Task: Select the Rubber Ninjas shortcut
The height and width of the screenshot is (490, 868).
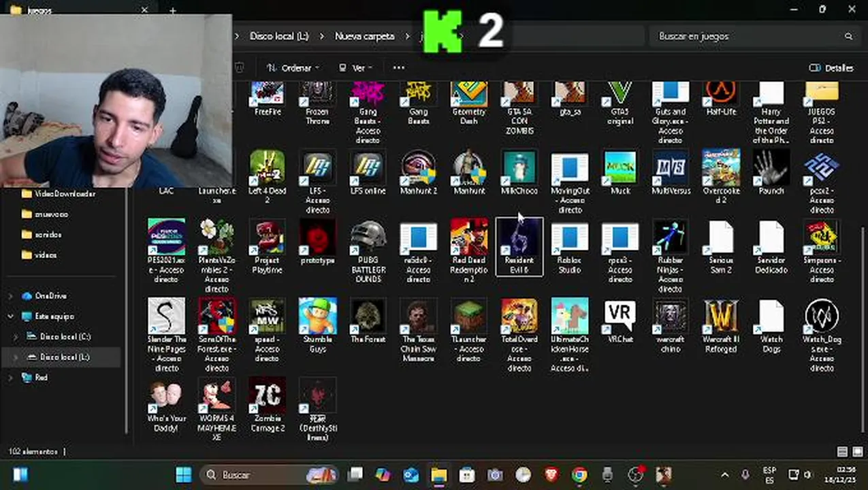Action: click(670, 256)
